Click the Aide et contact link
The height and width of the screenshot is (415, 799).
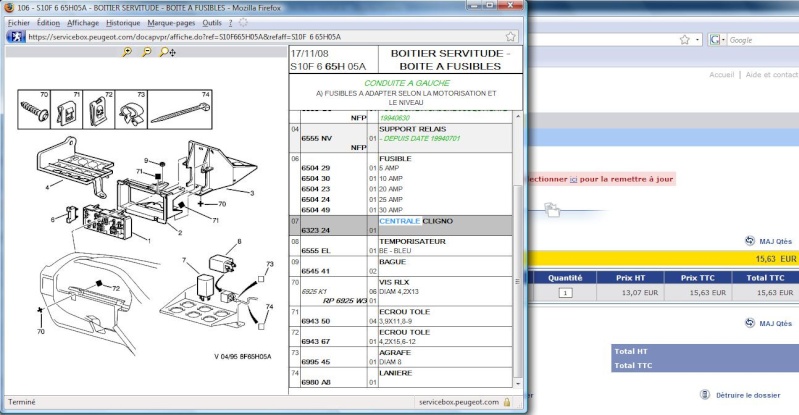(772, 74)
